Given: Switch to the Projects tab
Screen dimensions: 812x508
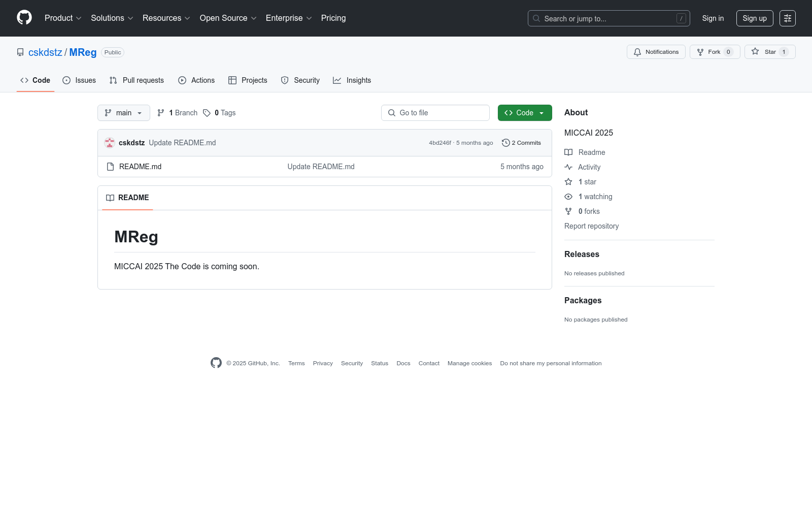Looking at the screenshot, I should (248, 80).
